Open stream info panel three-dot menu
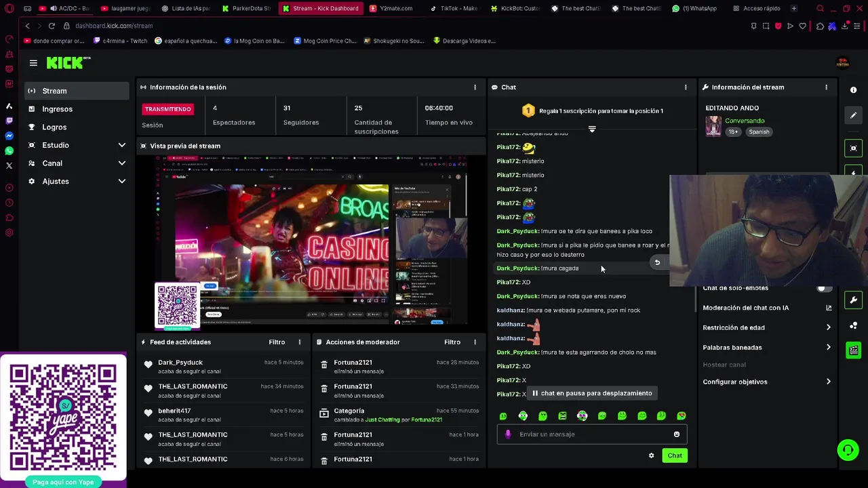Screen dimensions: 868x488 point(826,87)
